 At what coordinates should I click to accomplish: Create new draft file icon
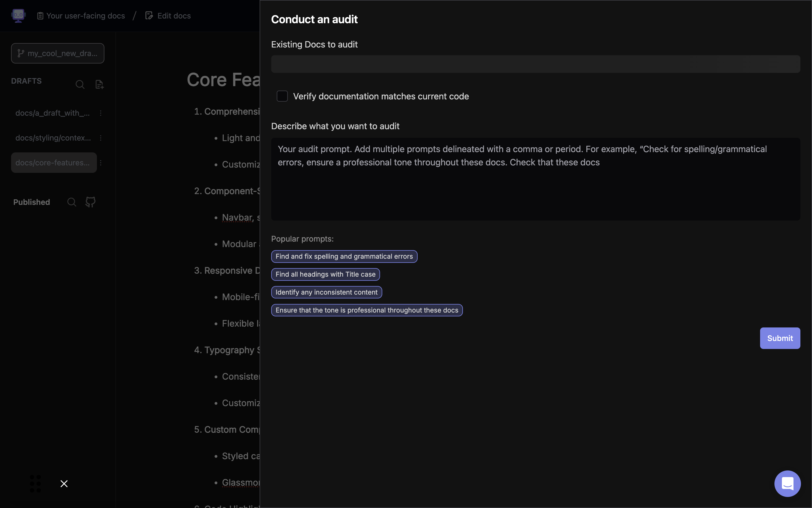(99, 84)
